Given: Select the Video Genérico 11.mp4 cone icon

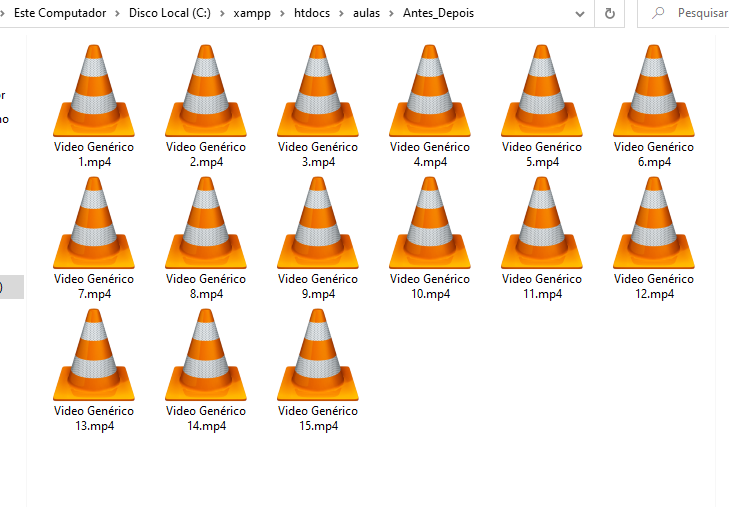Looking at the screenshot, I should click(542, 223).
